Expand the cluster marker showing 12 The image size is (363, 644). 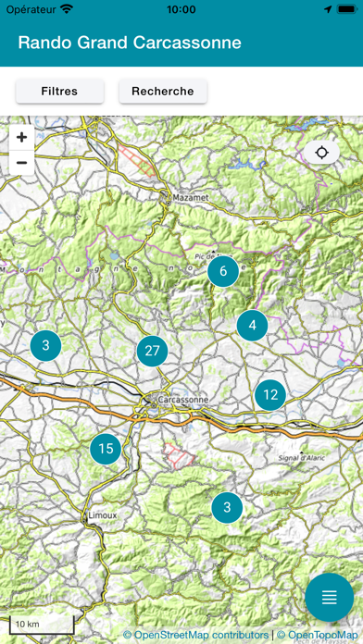pos(270,395)
